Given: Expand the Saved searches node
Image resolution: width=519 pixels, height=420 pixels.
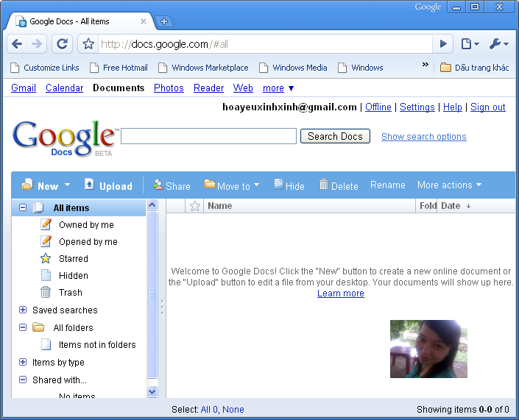Looking at the screenshot, I should point(23,310).
